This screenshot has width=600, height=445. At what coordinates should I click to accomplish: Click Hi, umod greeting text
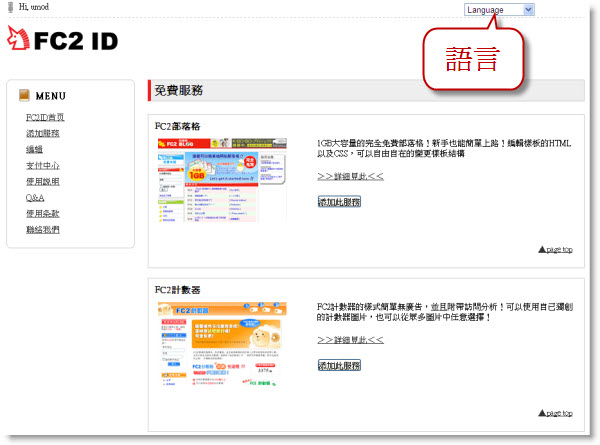[34, 7]
